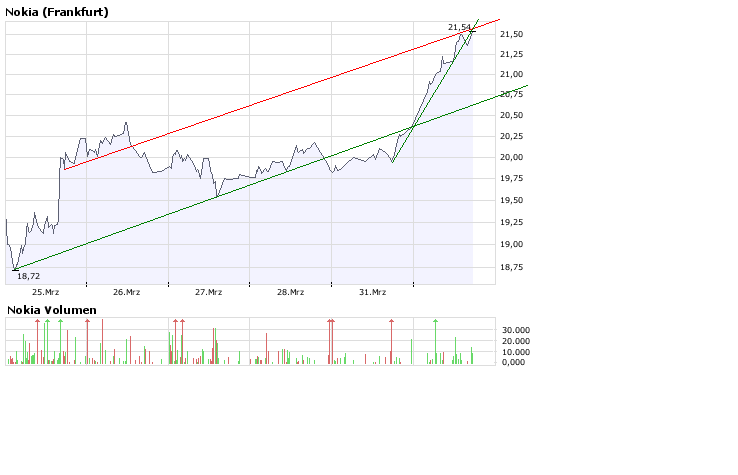Click the 0,000 volume axis value

click(x=513, y=362)
